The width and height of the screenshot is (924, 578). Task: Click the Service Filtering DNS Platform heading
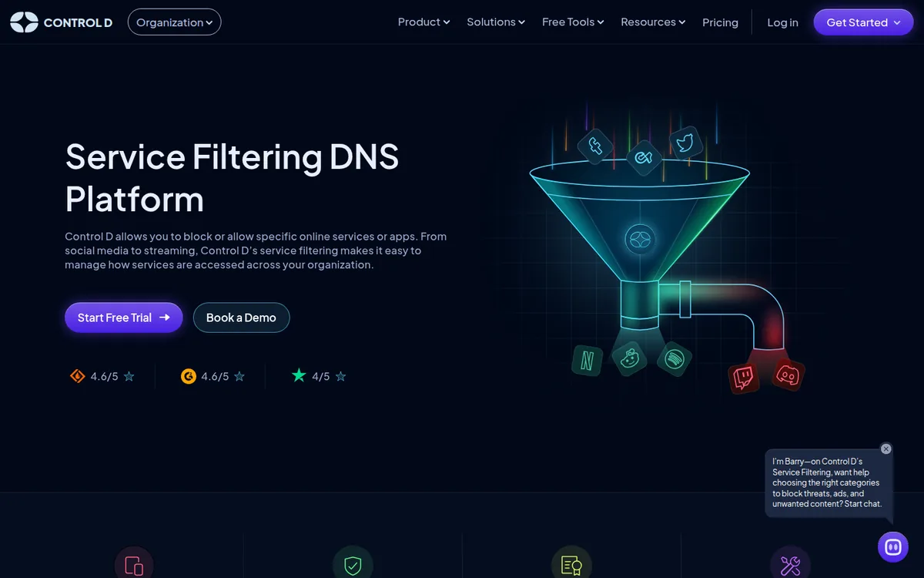[232, 178]
